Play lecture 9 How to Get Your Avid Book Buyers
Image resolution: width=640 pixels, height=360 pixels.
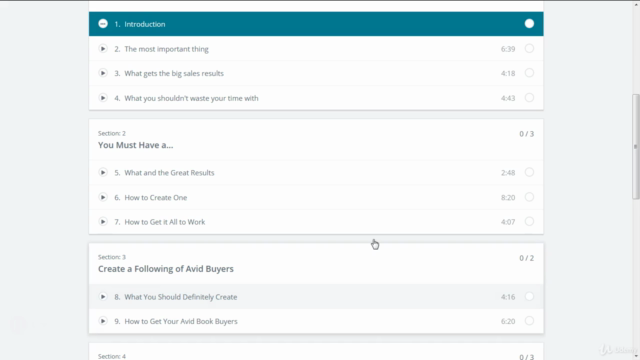(103, 321)
